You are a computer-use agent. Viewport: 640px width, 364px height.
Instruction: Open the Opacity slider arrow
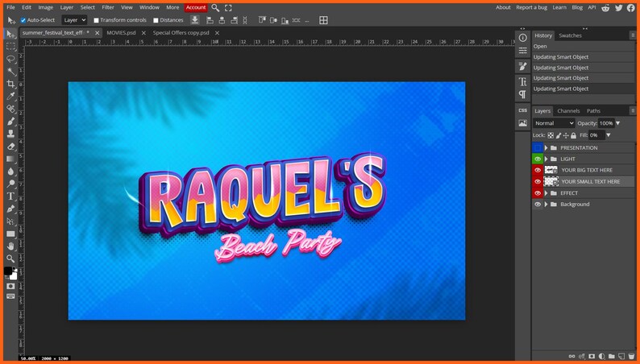click(618, 123)
